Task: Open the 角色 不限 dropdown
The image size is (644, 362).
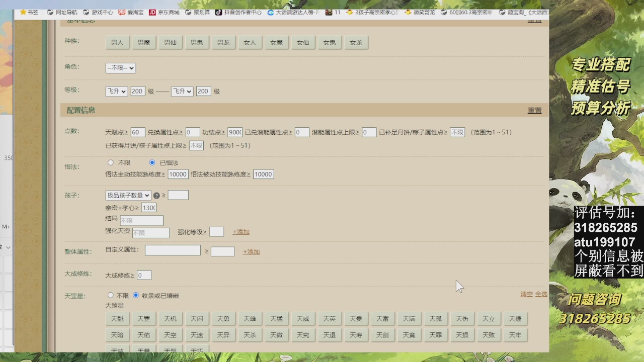Action: pyautogui.click(x=120, y=67)
